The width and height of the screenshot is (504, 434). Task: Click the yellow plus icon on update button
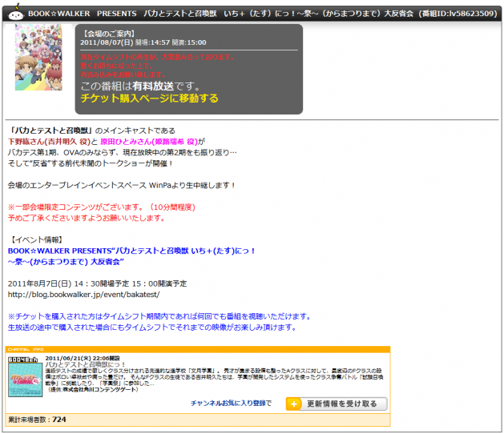293,404
